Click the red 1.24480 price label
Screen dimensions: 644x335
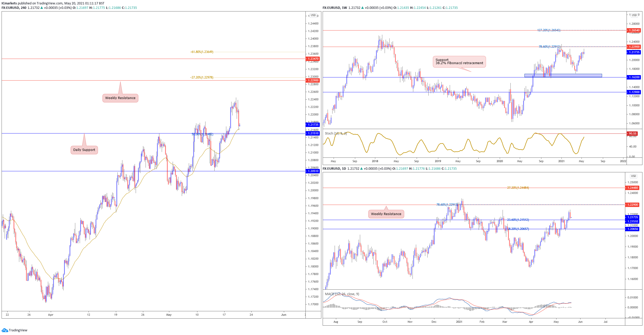(x=633, y=188)
